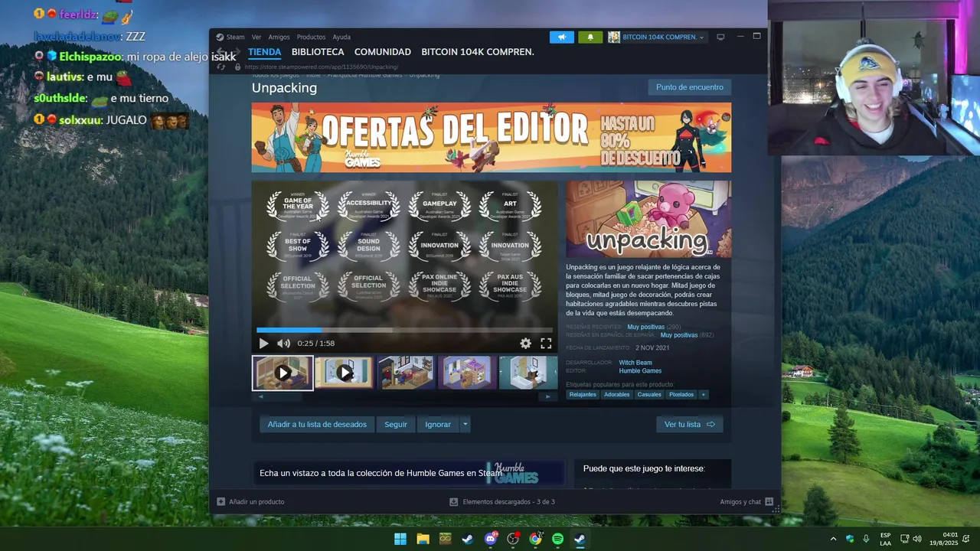Open Discord from taskbar
The height and width of the screenshot is (551, 980).
pos(491,539)
